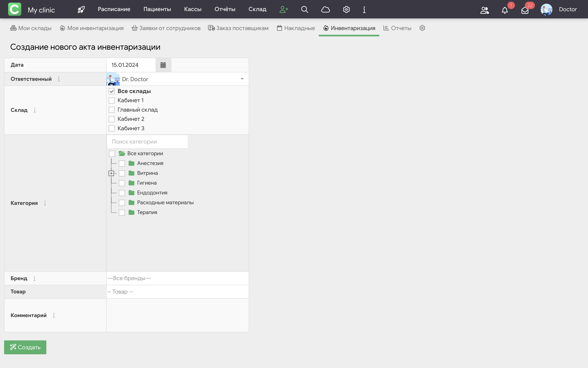588x368 pixels.
Task: Open the Товар product selector
Action: pyautogui.click(x=178, y=292)
